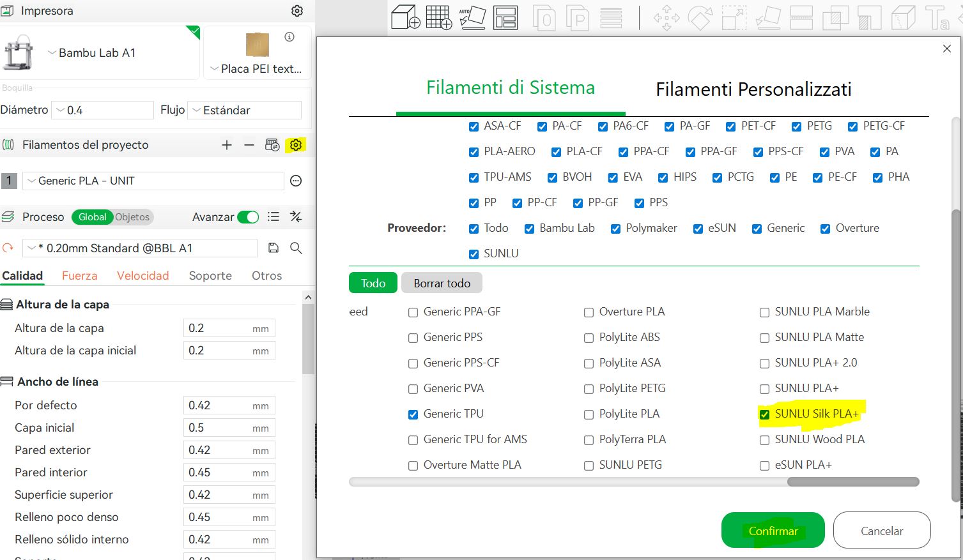Add a filament with the plus icon
The image size is (963, 560).
[x=226, y=145]
